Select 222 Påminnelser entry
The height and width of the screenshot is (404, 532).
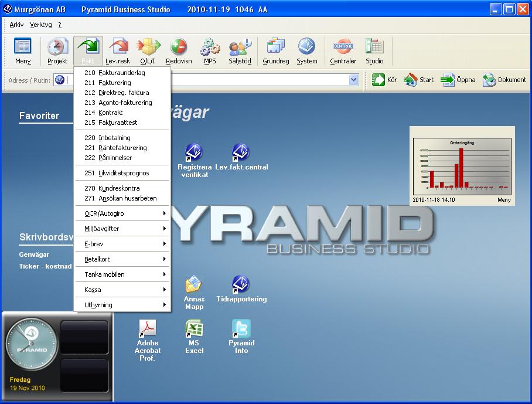(x=122, y=158)
